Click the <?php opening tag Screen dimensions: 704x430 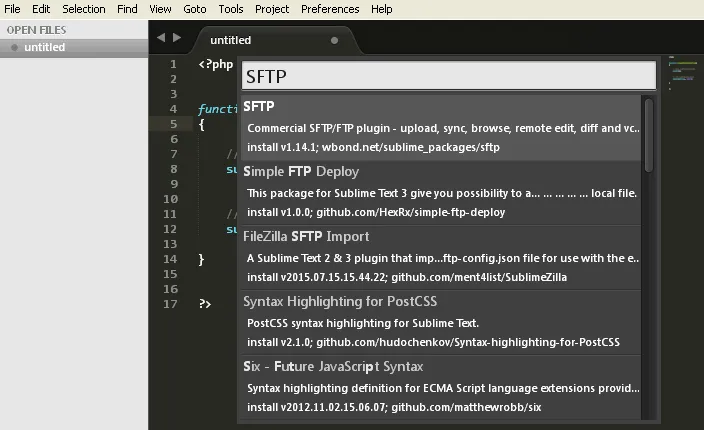(216, 65)
